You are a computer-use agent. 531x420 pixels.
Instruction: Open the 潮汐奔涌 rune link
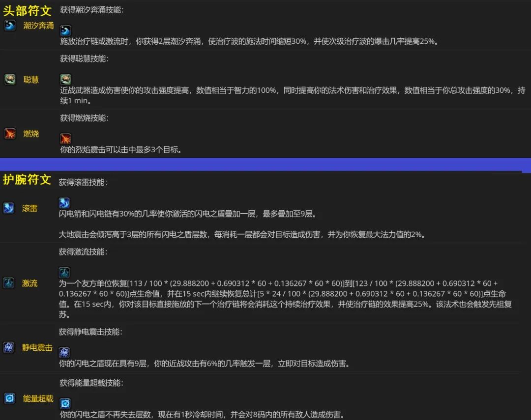[x=38, y=26]
